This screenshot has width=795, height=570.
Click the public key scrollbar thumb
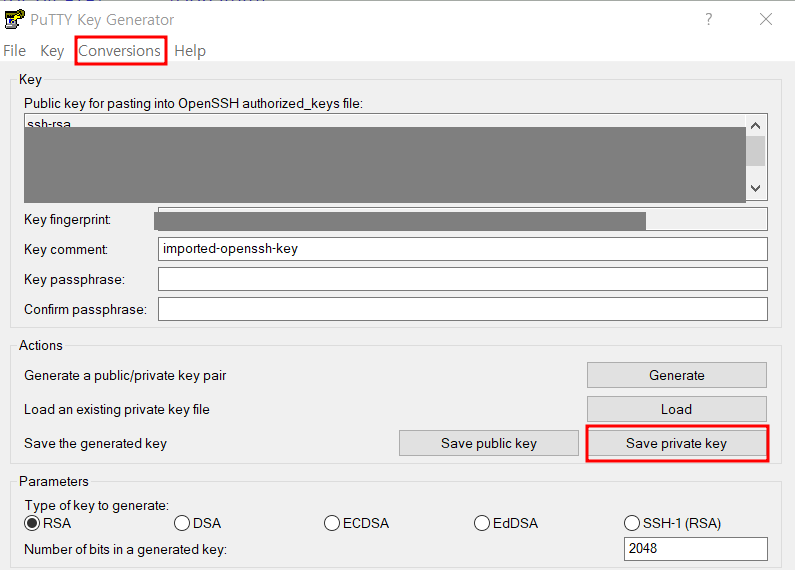click(755, 151)
